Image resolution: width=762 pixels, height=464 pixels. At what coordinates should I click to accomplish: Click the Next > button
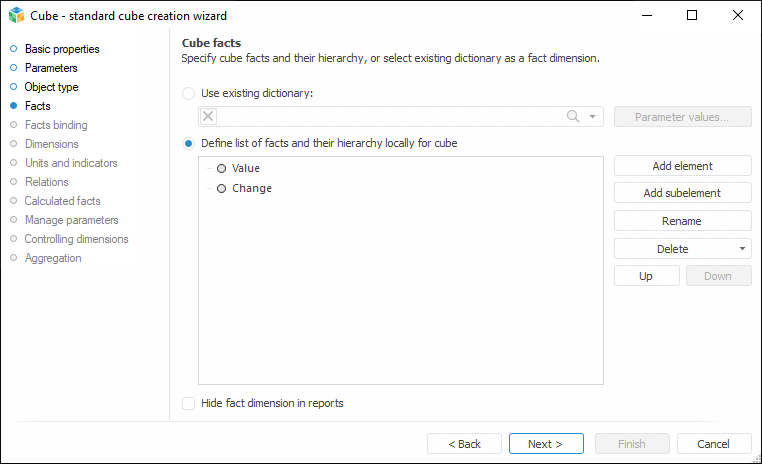(x=546, y=444)
